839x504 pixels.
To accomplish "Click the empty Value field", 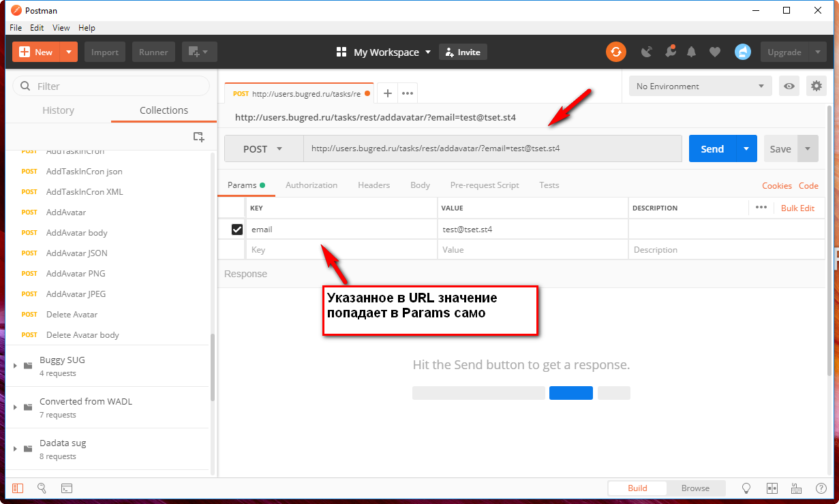I will [532, 250].
